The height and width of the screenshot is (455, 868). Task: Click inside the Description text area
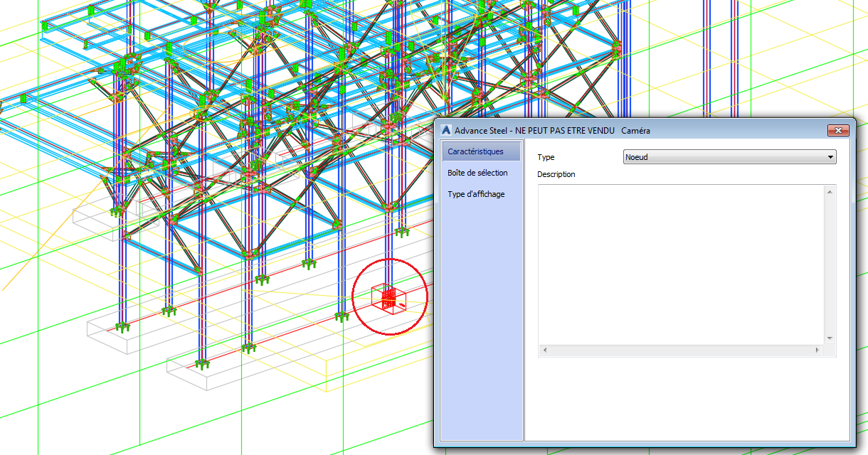[682, 264]
